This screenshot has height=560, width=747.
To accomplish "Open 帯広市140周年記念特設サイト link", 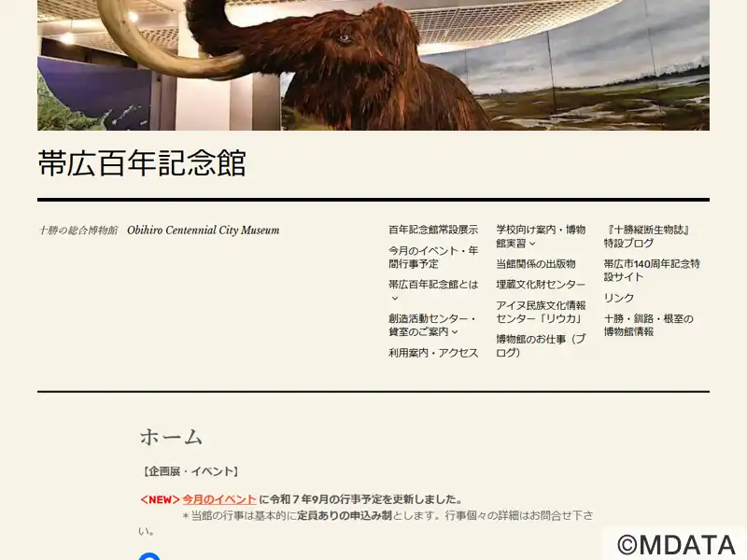I will (652, 271).
